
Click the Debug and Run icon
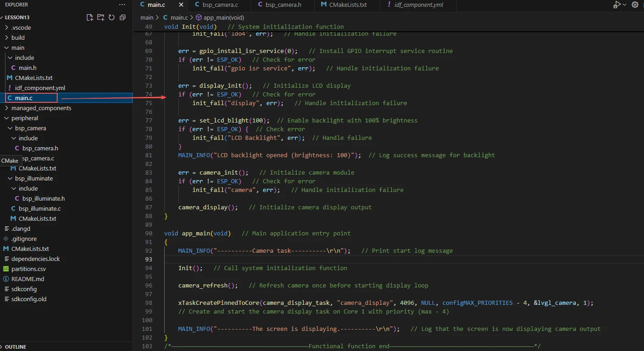617,5
